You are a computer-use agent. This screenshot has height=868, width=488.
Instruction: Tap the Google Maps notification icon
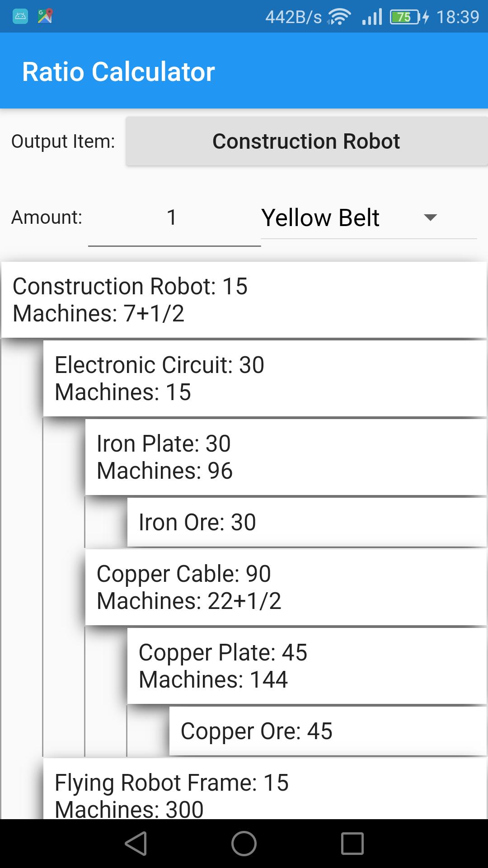pyautogui.click(x=45, y=16)
